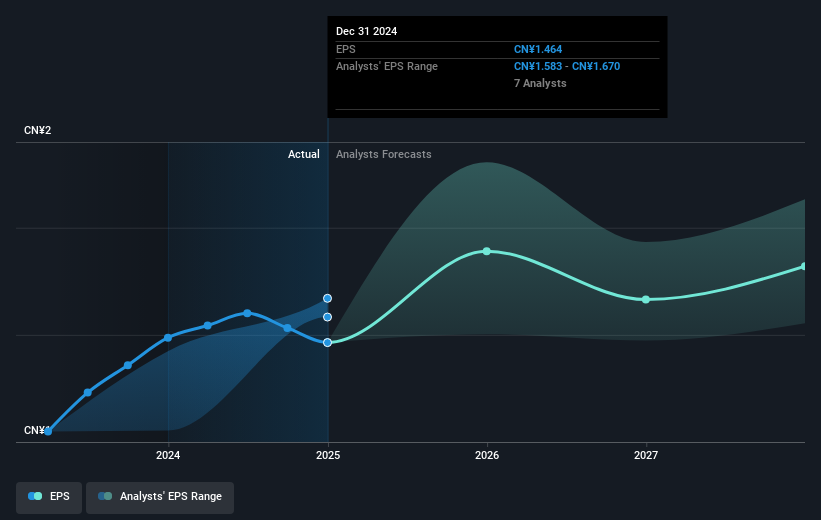Screen dimensions: 821x520
Task: Toggle the Analysts' EPS Range legend button
Action: (x=160, y=496)
